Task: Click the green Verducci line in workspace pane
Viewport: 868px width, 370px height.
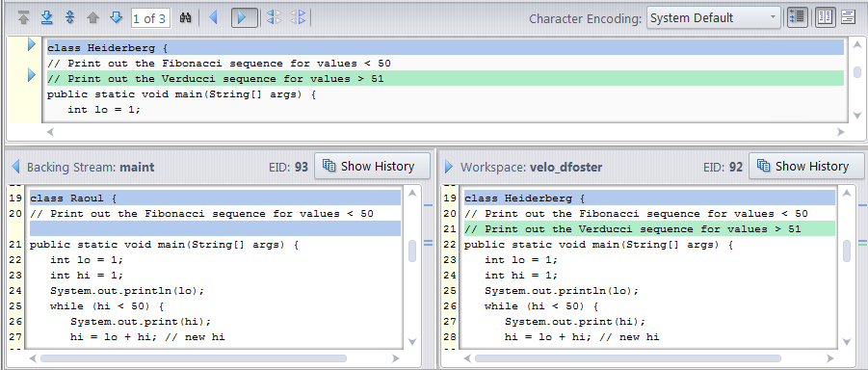Action: click(649, 228)
